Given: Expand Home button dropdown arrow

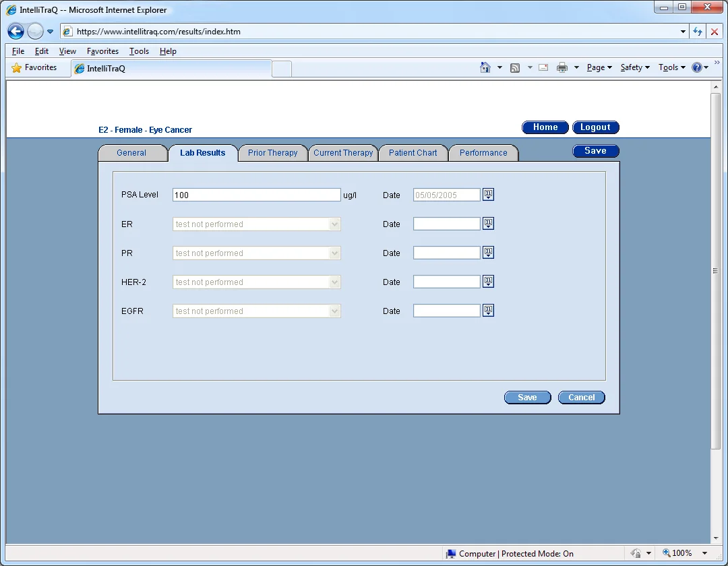Looking at the screenshot, I should pos(499,68).
